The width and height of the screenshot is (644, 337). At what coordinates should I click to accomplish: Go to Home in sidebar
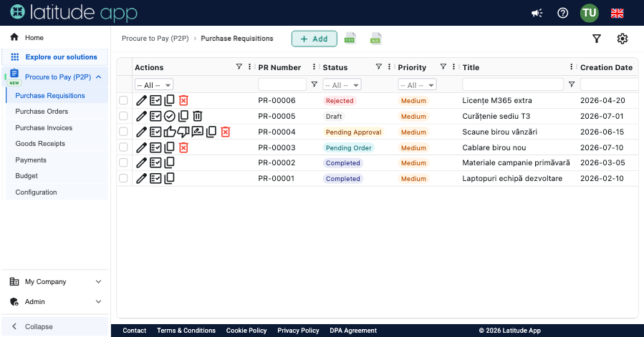click(x=55, y=37)
